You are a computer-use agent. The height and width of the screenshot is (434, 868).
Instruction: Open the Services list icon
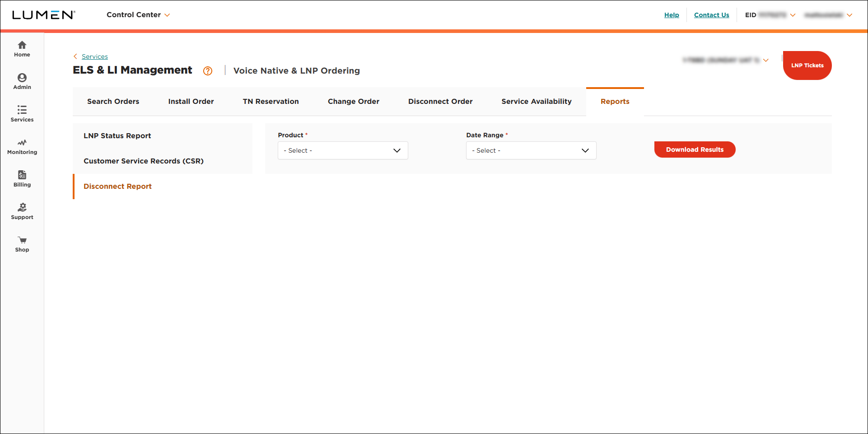coord(22,110)
